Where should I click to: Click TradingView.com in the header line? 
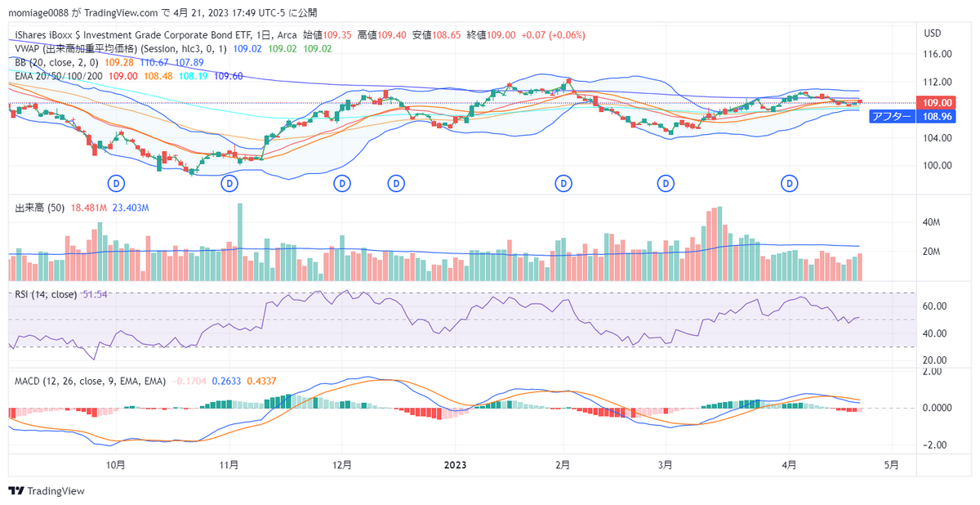click(120, 13)
